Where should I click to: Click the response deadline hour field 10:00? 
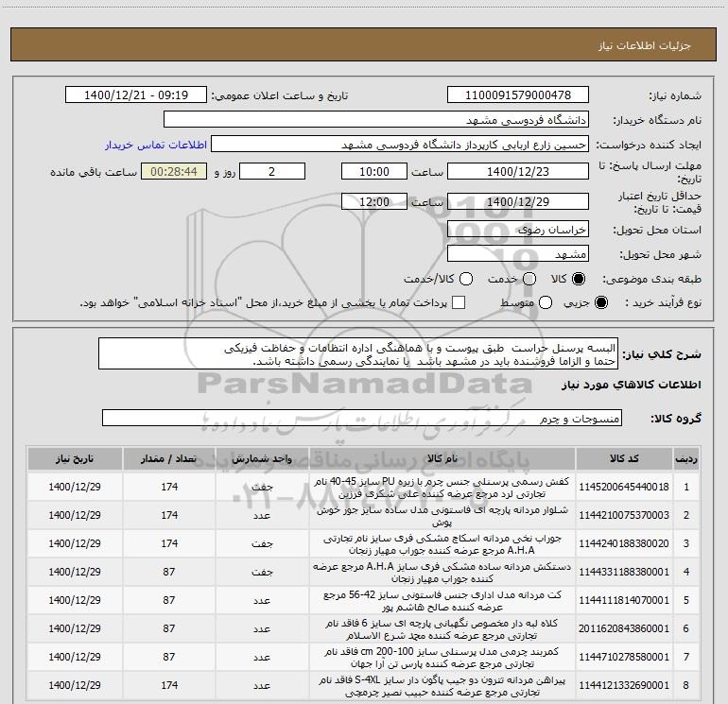(x=374, y=172)
